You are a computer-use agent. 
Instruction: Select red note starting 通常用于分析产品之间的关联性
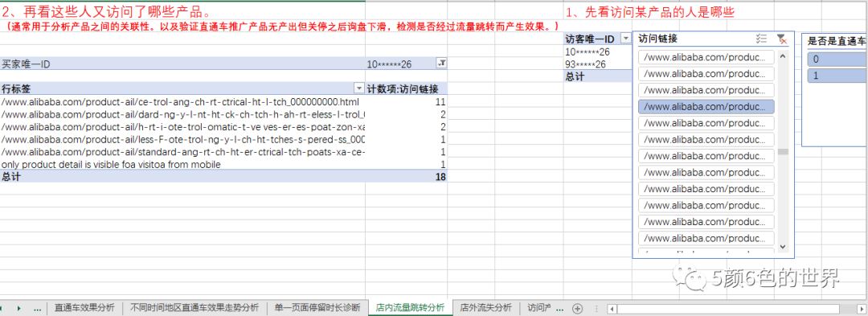coord(283,26)
